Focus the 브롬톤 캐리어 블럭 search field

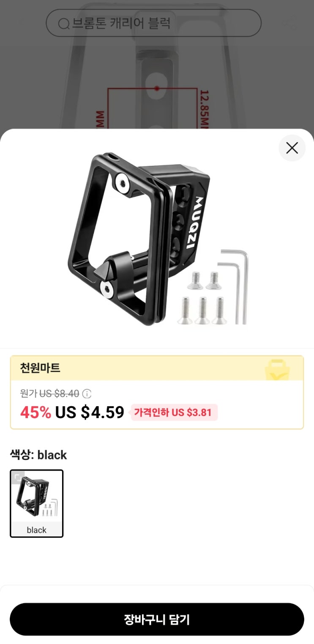coord(153,23)
